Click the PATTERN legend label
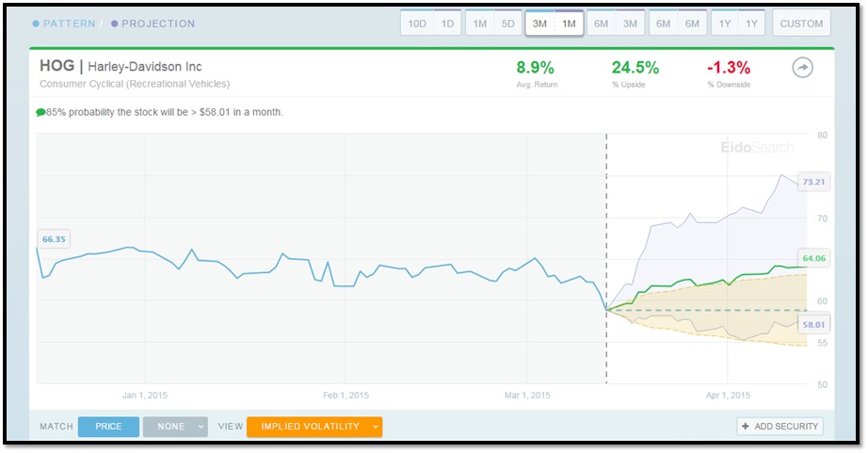Image resolution: width=868 pixels, height=453 pixels. click(70, 24)
